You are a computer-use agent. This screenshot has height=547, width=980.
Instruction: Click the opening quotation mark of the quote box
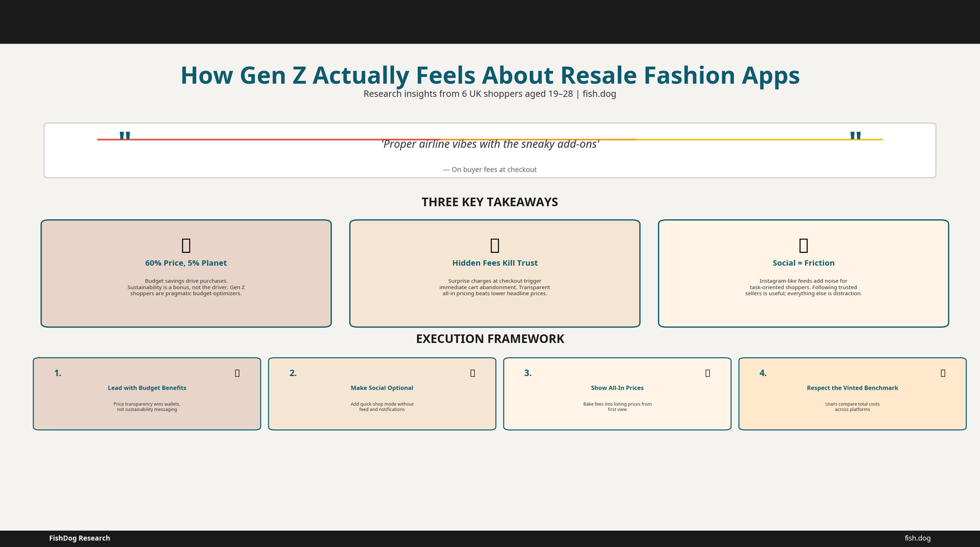pyautogui.click(x=125, y=136)
